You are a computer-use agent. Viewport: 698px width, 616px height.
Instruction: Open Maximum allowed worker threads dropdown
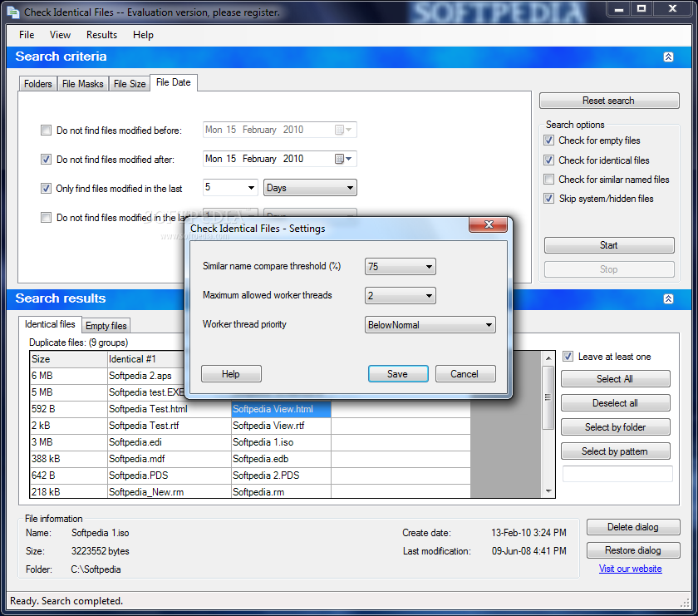(x=400, y=296)
